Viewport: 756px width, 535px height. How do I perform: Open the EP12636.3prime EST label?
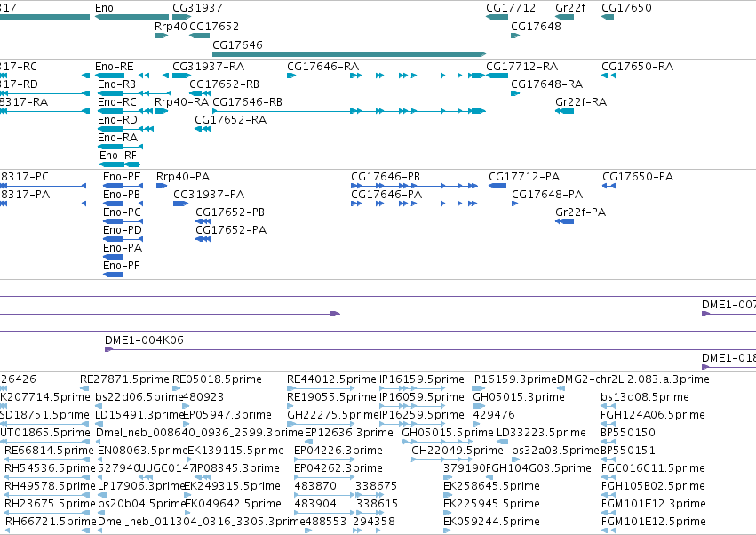click(x=349, y=433)
